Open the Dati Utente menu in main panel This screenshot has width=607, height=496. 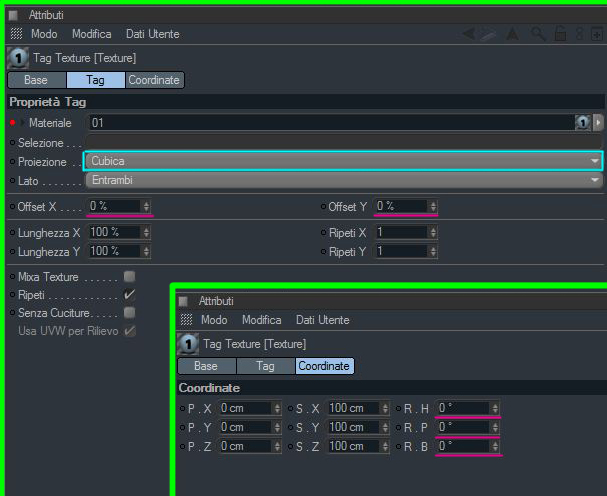click(x=153, y=34)
